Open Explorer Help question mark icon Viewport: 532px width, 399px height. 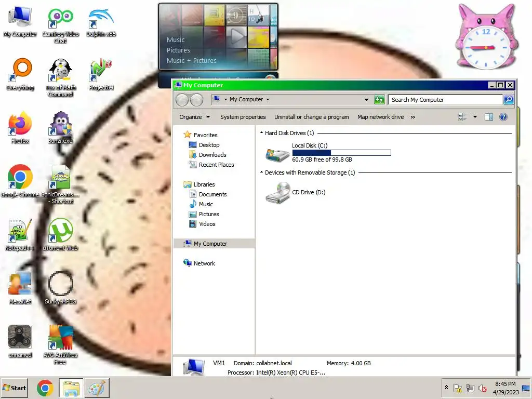pyautogui.click(x=503, y=117)
